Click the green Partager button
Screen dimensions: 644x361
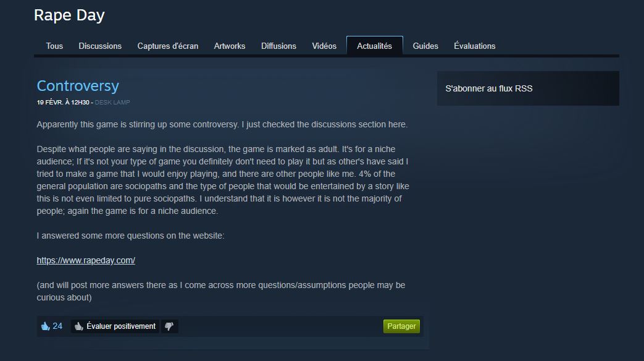401,326
